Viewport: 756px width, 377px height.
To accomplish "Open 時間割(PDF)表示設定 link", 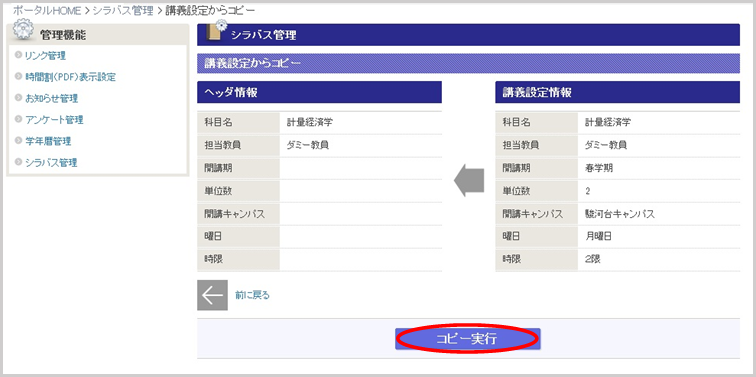I will (70, 77).
